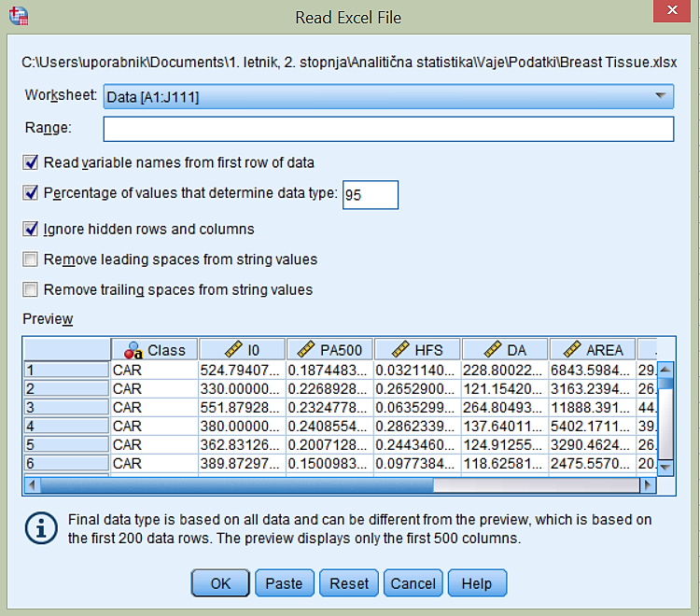Click CAR in Class column row 1

pos(154,370)
